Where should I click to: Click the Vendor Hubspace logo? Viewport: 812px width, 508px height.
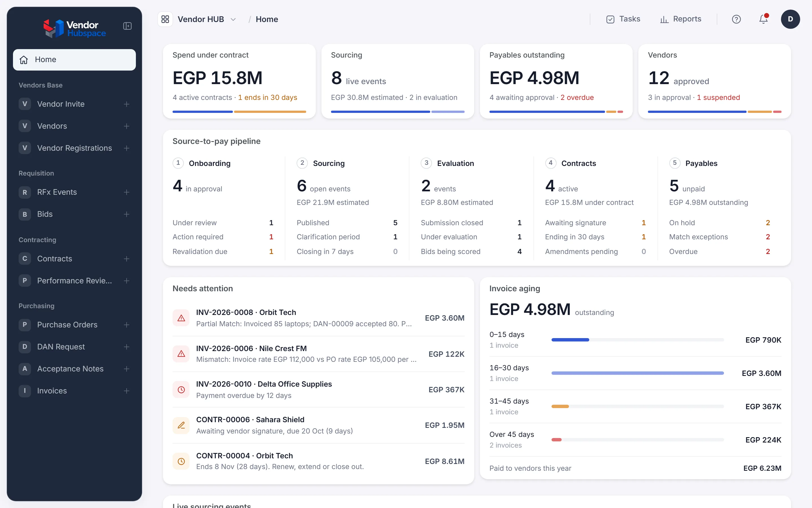coord(74,29)
